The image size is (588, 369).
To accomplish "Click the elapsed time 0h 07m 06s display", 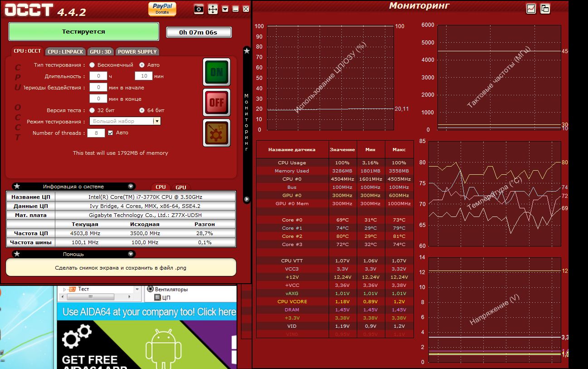I will tap(199, 32).
